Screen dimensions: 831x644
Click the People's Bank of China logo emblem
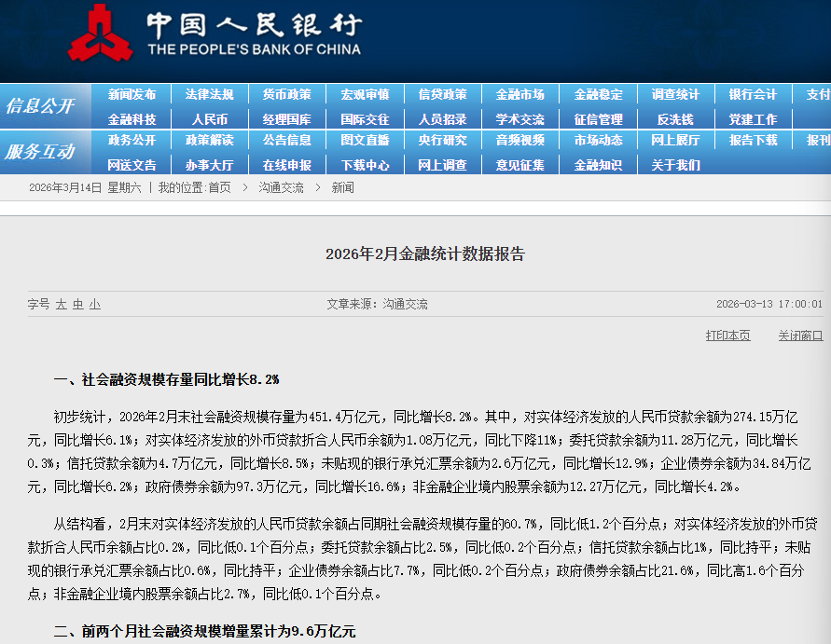tap(101, 33)
